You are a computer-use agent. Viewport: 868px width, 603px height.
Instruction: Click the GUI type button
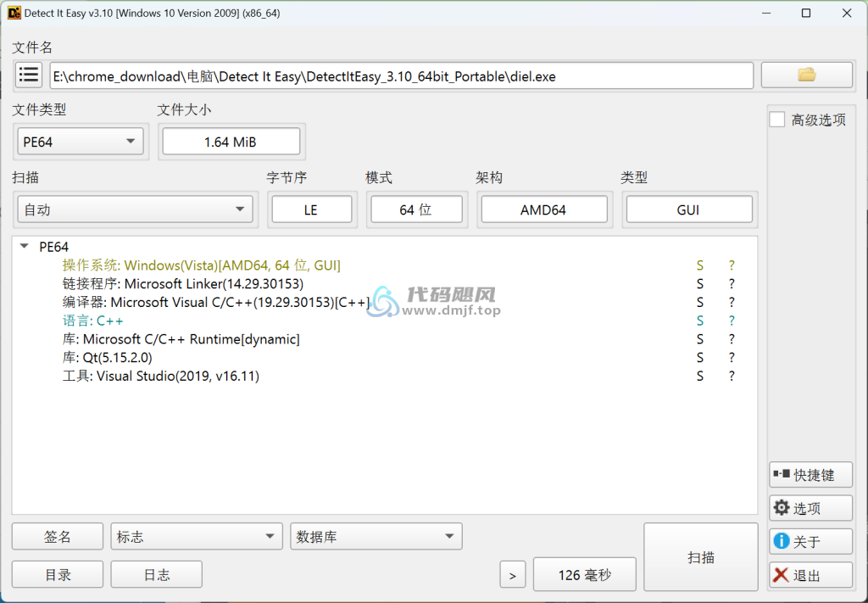pyautogui.click(x=689, y=209)
